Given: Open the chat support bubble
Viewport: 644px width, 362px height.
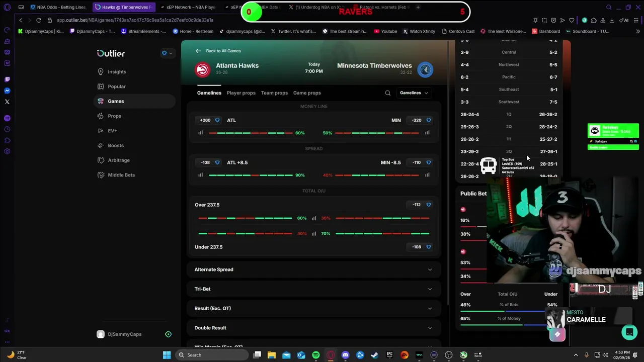Looking at the screenshot, I should 629,332.
